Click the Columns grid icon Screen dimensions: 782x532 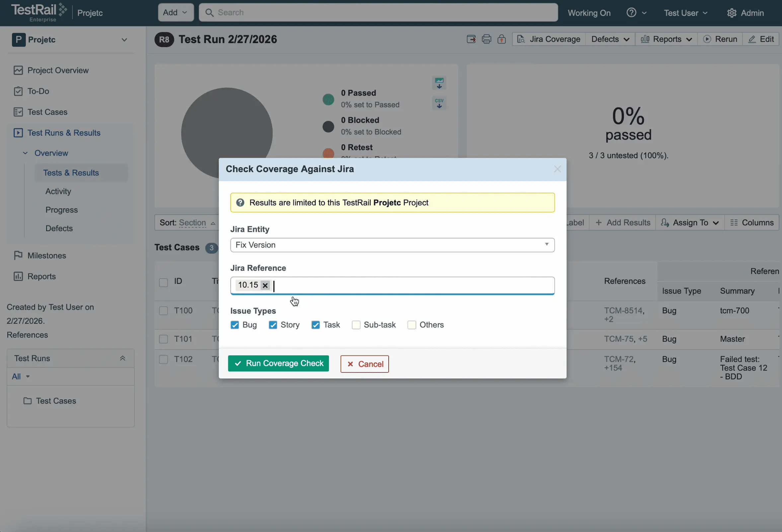click(734, 223)
